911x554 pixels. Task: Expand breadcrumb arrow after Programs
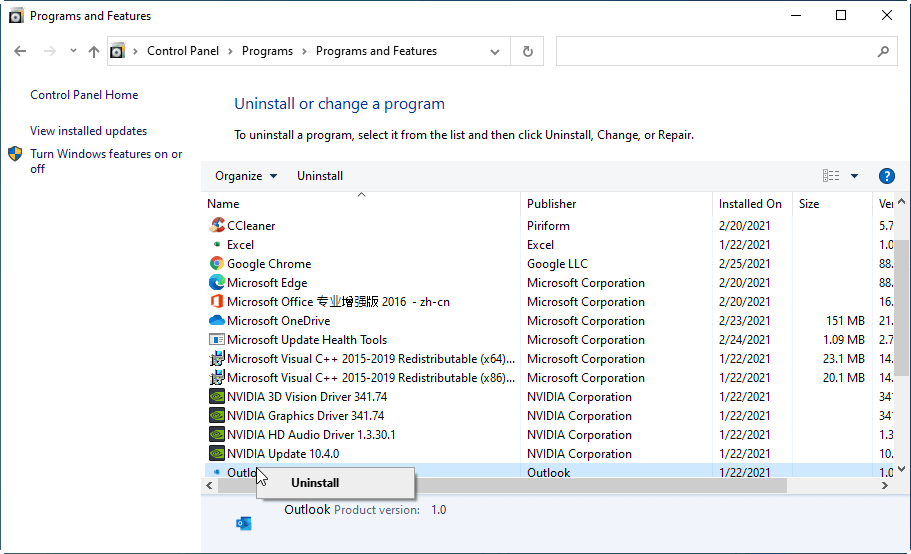(304, 51)
